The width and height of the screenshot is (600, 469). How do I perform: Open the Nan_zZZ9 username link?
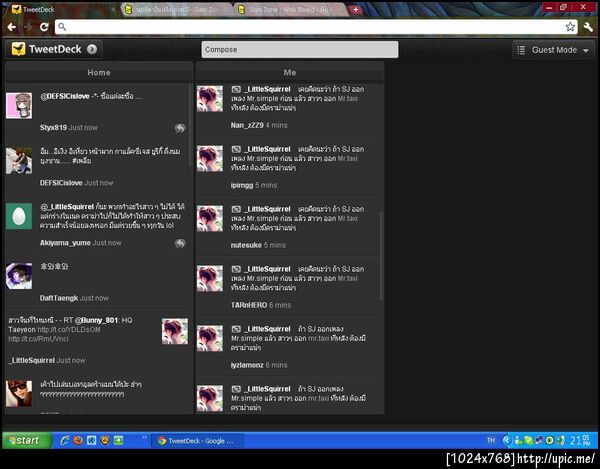pos(247,125)
